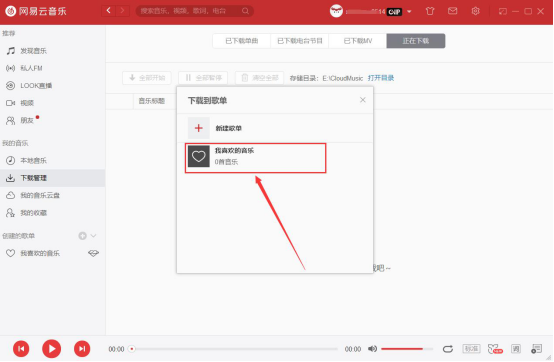554x362 pixels.
Task: Click the playback progress bar
Action: (x=234, y=349)
